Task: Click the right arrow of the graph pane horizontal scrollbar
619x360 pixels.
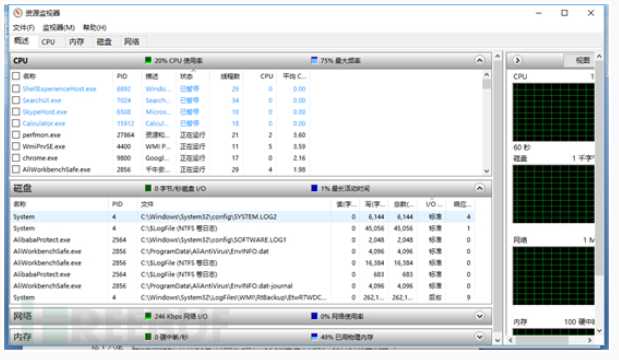Action: (590, 340)
